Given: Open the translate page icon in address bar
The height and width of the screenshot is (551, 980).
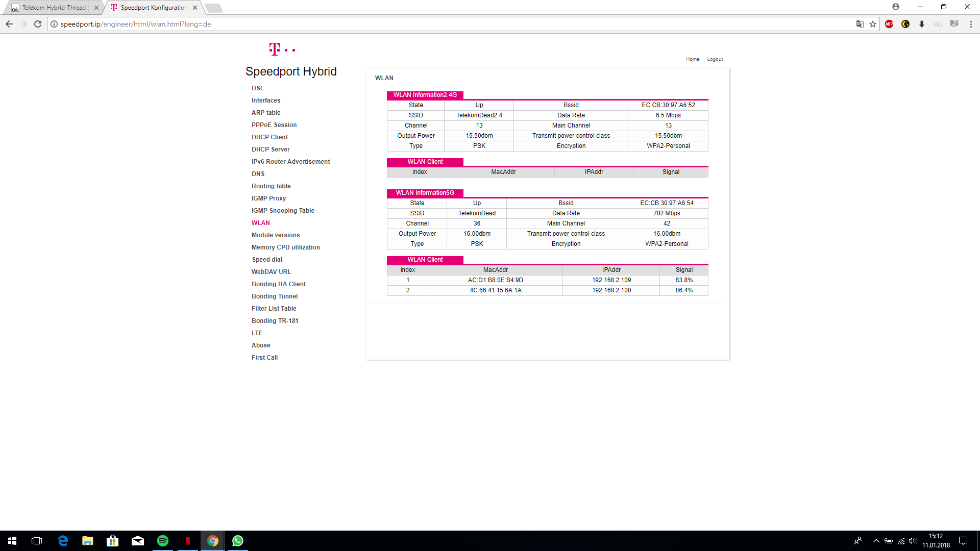Looking at the screenshot, I should pyautogui.click(x=860, y=24).
